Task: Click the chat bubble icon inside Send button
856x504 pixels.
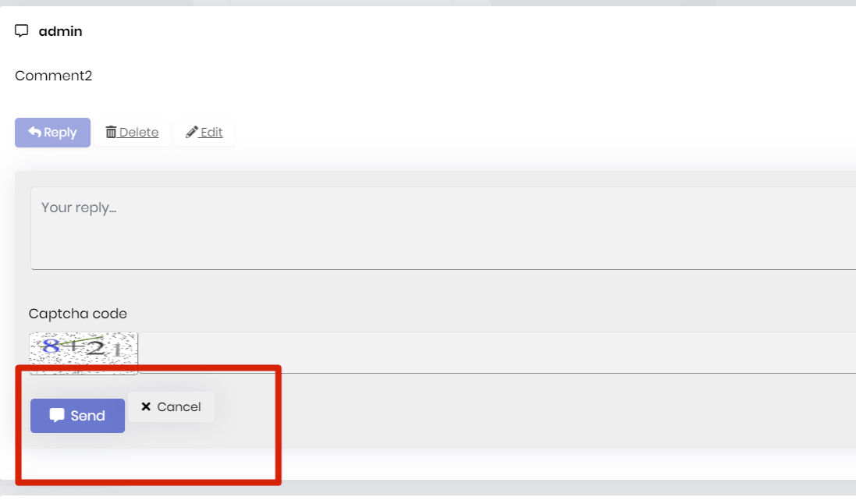Action: pyautogui.click(x=57, y=415)
